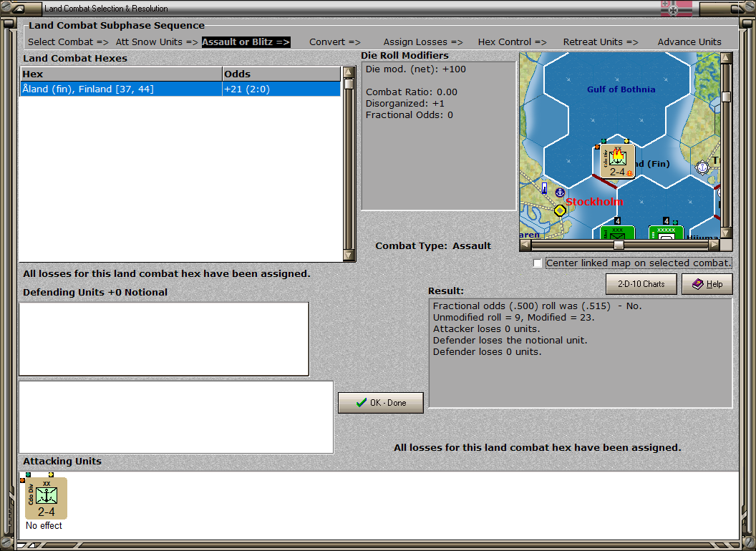Click the Retreat Units subphase step
The image size is (756, 551).
[x=601, y=42]
